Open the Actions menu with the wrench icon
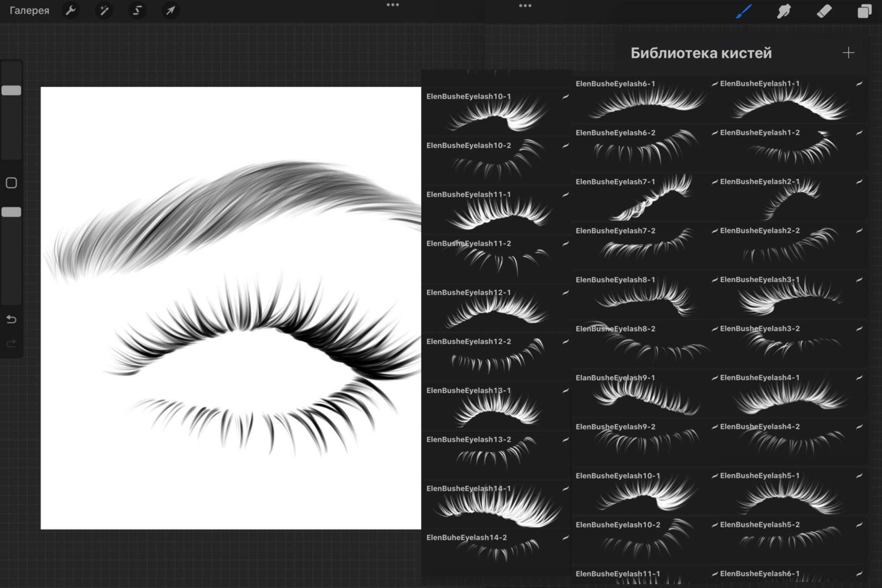Screen dimensions: 882x588 point(71,11)
